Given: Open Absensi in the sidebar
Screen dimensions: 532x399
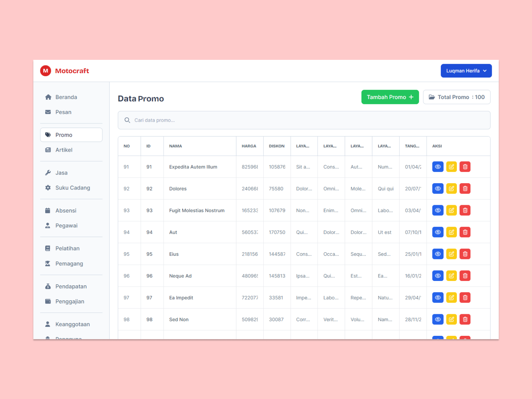Looking at the screenshot, I should pos(66,210).
